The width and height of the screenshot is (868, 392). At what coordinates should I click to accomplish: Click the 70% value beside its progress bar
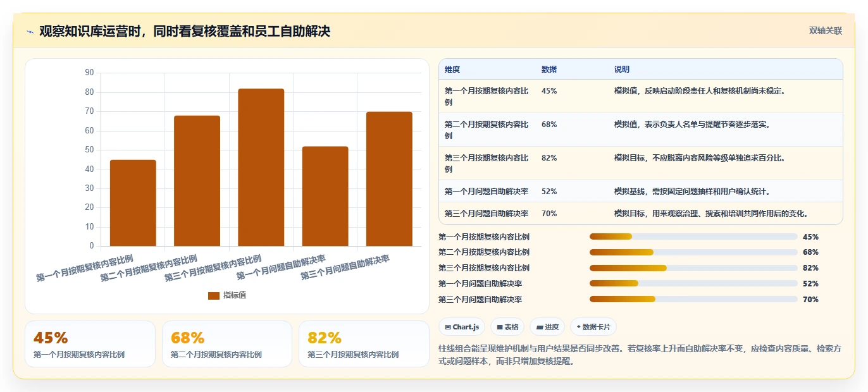(x=810, y=300)
